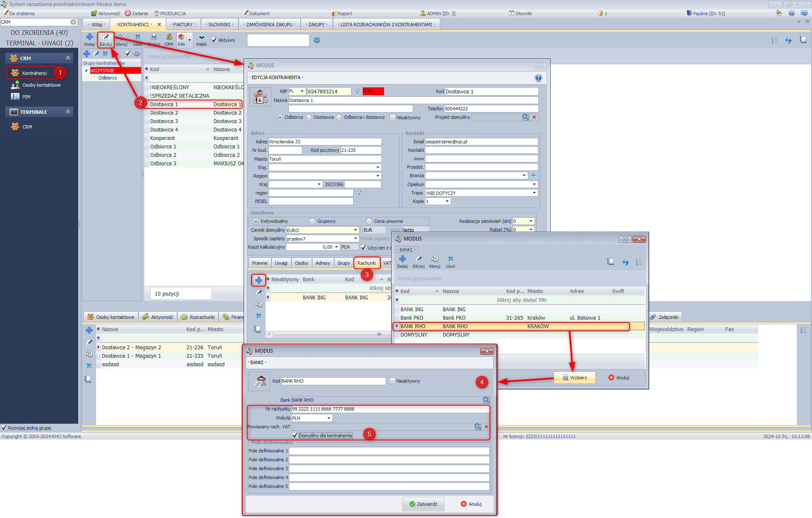Check Nieaktywny box in bank edit dialog

392,381
